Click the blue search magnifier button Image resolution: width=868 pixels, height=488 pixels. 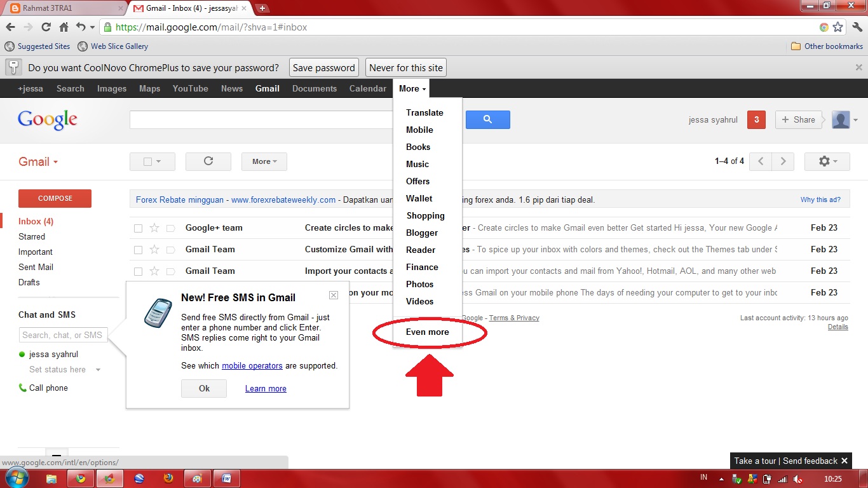pyautogui.click(x=487, y=120)
